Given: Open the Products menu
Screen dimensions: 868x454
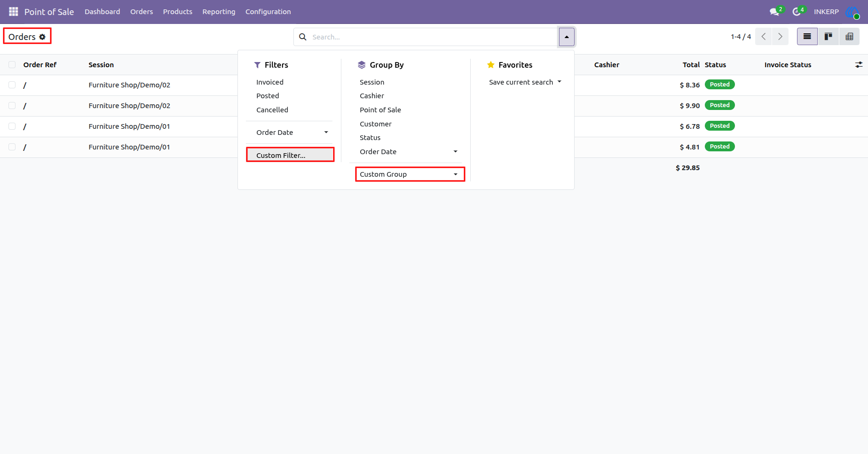Looking at the screenshot, I should pyautogui.click(x=178, y=12).
